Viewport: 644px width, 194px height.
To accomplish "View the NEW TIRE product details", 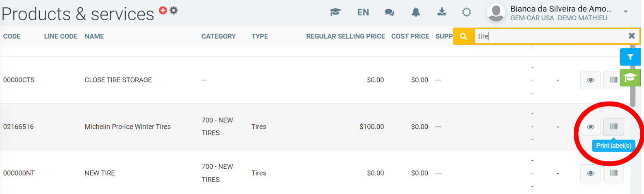I will pyautogui.click(x=591, y=173).
